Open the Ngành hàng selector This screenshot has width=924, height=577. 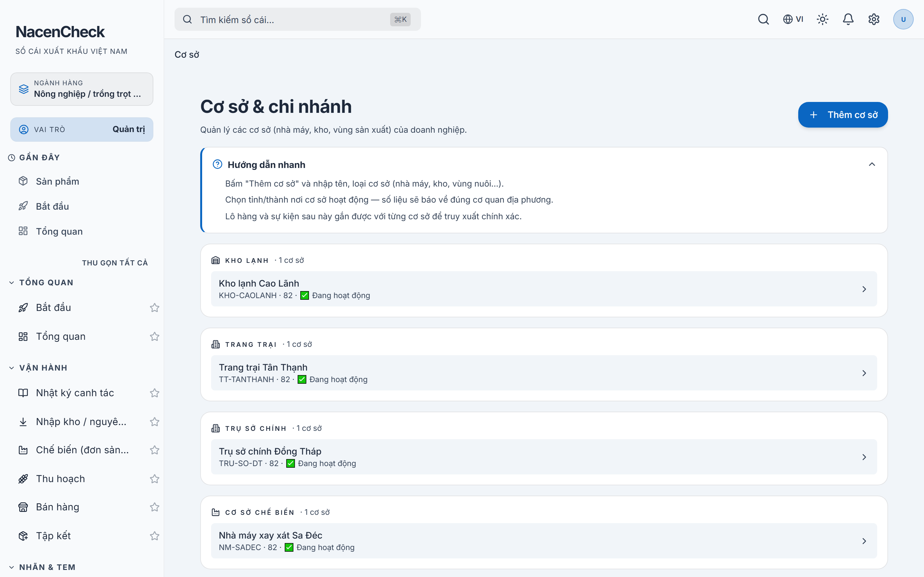point(82,89)
